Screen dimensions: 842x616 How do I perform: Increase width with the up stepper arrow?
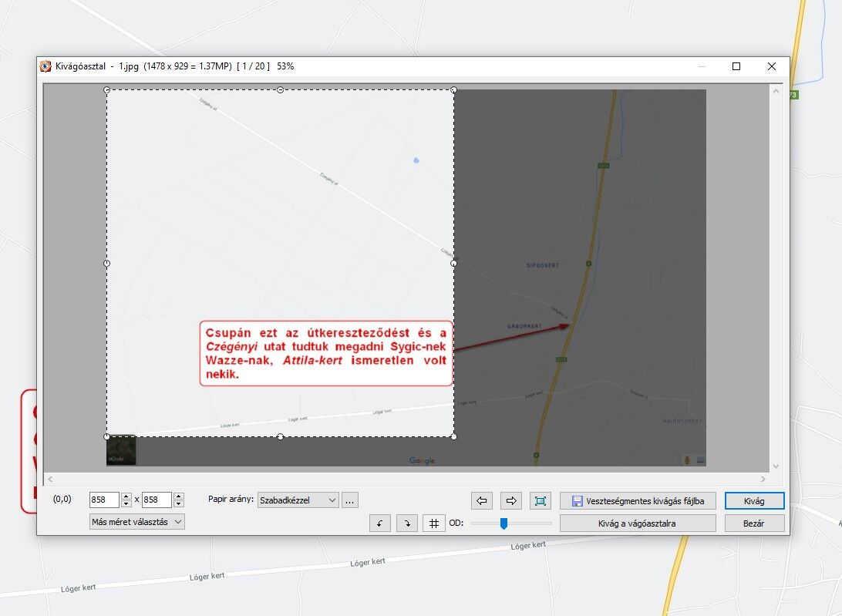[126, 497]
